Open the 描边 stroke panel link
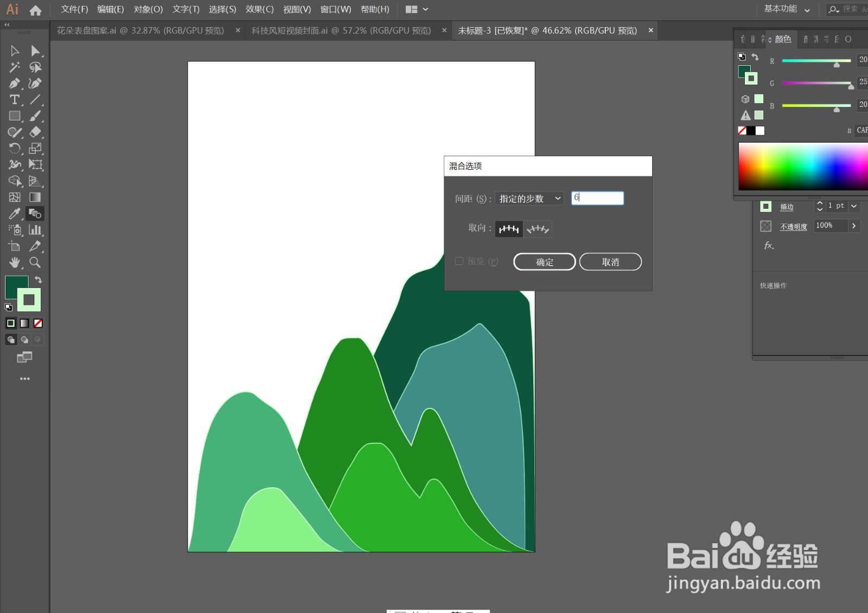Screen dimensions: 868x613 [x=787, y=207]
